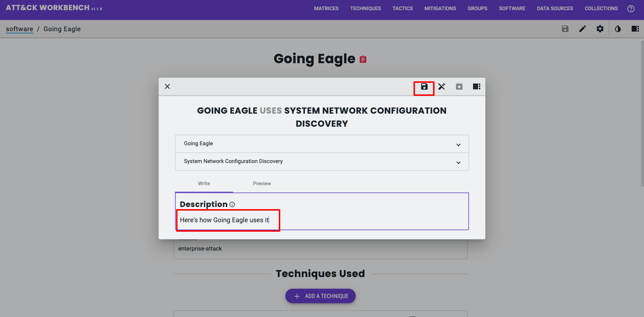This screenshot has height=317, width=644.
Task: Open the settings gear icon
Action: tap(600, 29)
